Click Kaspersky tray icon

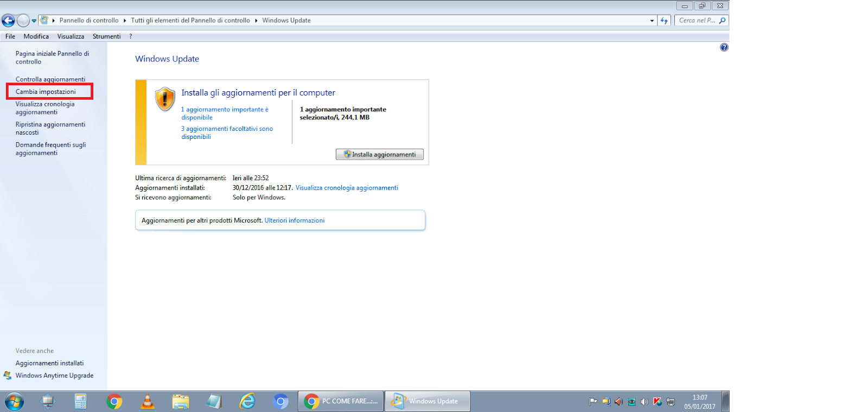[658, 402]
